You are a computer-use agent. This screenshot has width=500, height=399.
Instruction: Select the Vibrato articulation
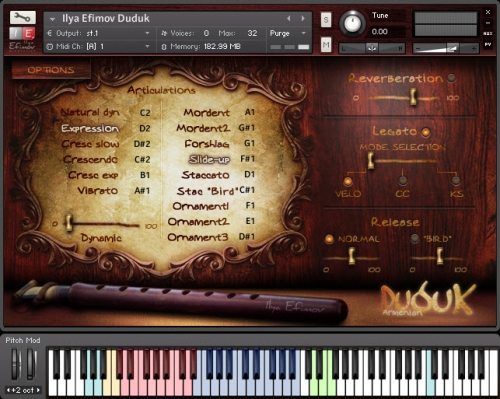click(x=98, y=191)
